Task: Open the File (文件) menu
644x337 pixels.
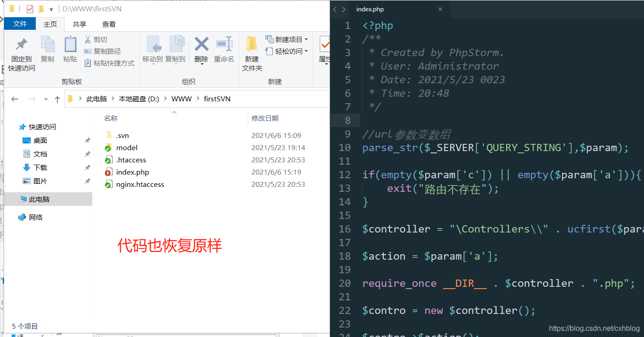Action: coord(20,24)
